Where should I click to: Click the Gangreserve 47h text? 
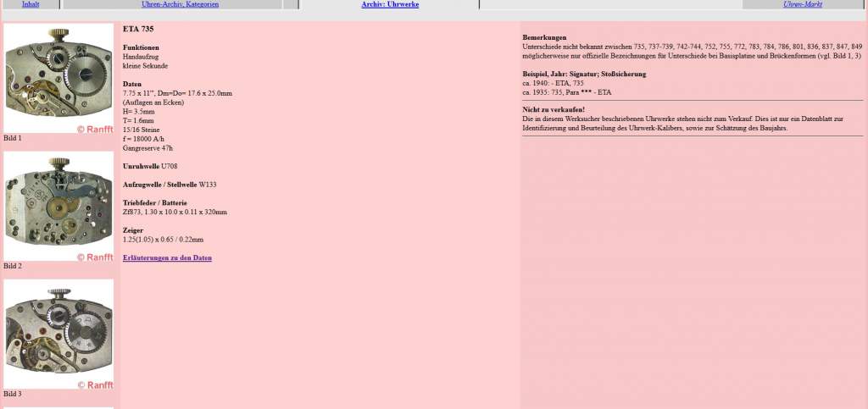pos(147,148)
